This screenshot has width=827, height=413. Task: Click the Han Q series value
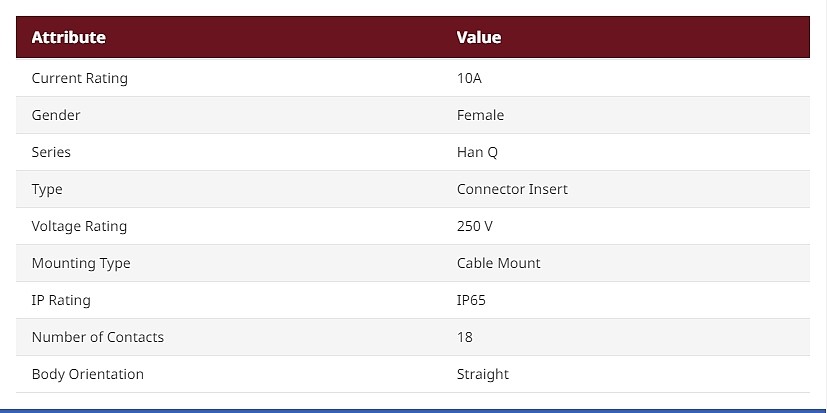coord(477,153)
